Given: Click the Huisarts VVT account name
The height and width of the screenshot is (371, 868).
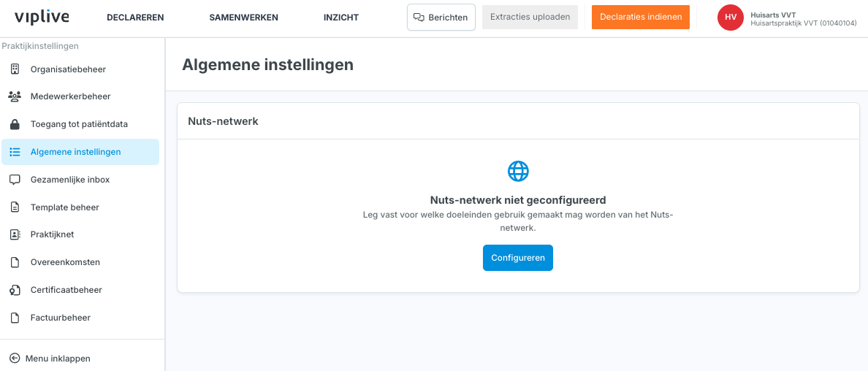Looking at the screenshot, I should (773, 15).
